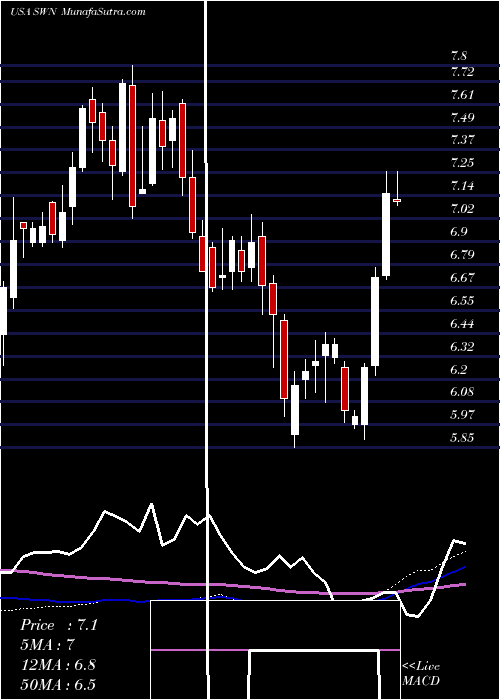The width and height of the screenshot is (500, 700).
Task: Click the 6.08 price axis label
Action: coord(462,392)
